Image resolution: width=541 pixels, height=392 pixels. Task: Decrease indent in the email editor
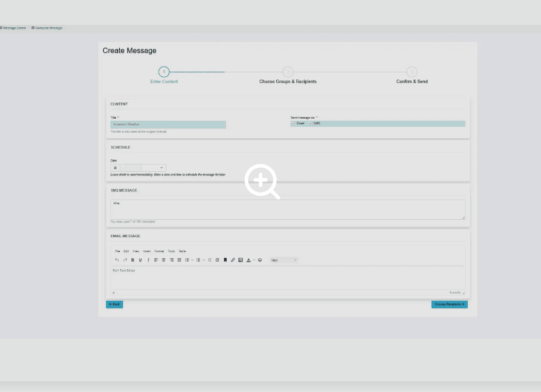point(210,260)
